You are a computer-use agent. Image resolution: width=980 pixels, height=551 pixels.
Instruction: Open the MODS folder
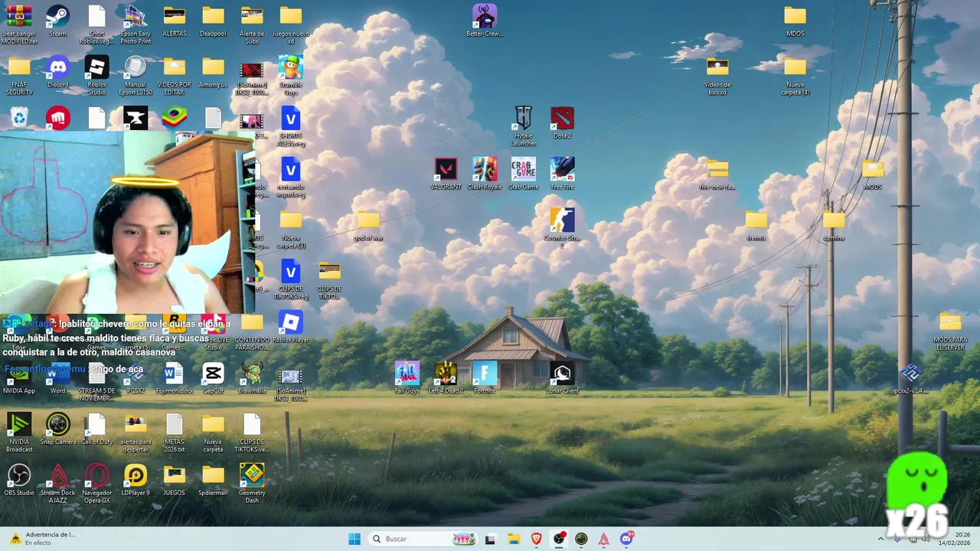(x=873, y=174)
